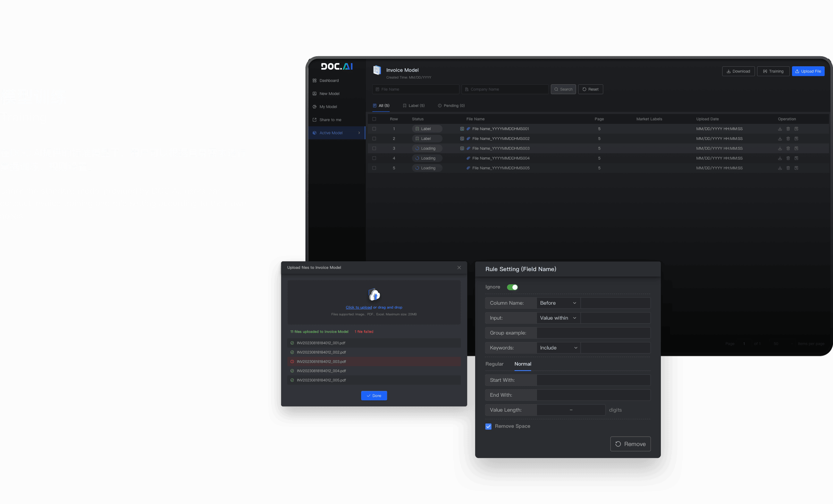Screen dimensions: 833x504
Task: Download the file in row 1
Action: pos(780,129)
